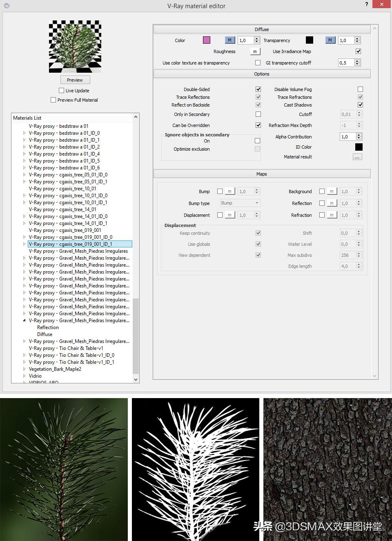Enable the Live Update checkbox

coord(62,91)
